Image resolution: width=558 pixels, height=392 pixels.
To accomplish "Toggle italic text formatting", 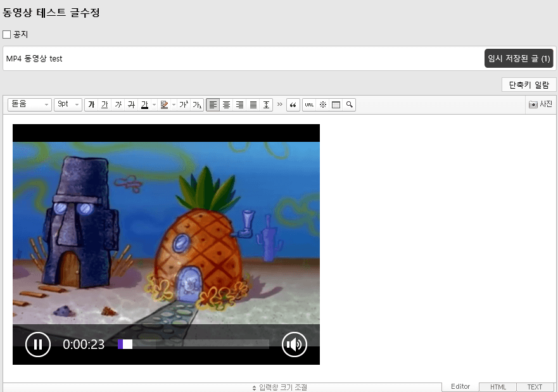I will pos(118,104).
